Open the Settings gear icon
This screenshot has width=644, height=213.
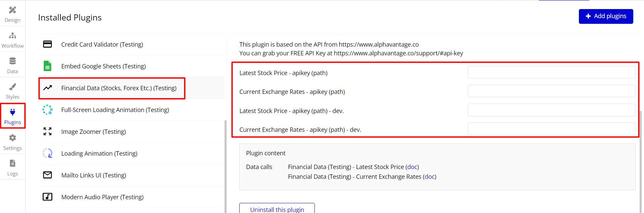(12, 138)
